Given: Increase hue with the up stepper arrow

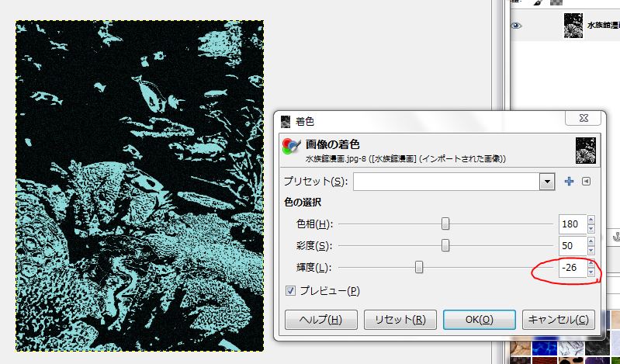Looking at the screenshot, I should coord(591,220).
